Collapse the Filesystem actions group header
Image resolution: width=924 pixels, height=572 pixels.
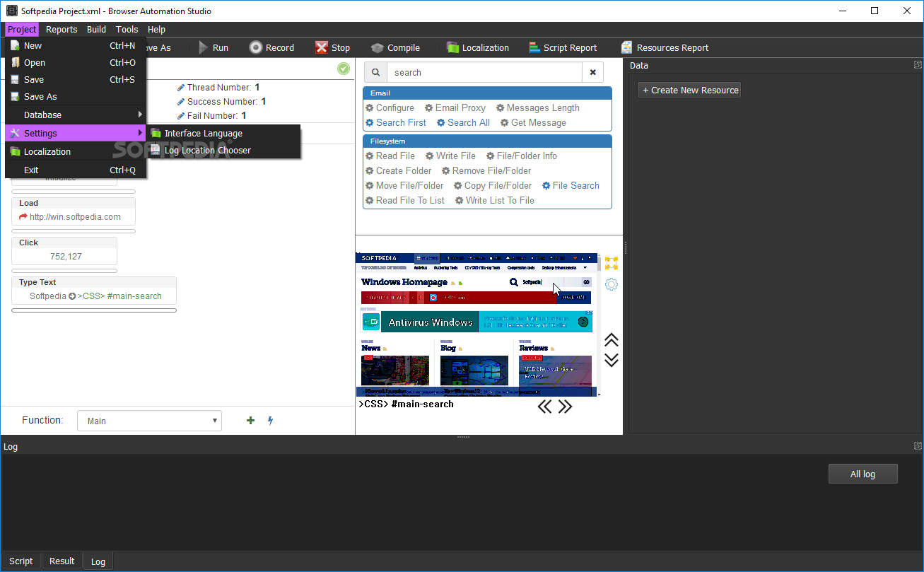487,141
